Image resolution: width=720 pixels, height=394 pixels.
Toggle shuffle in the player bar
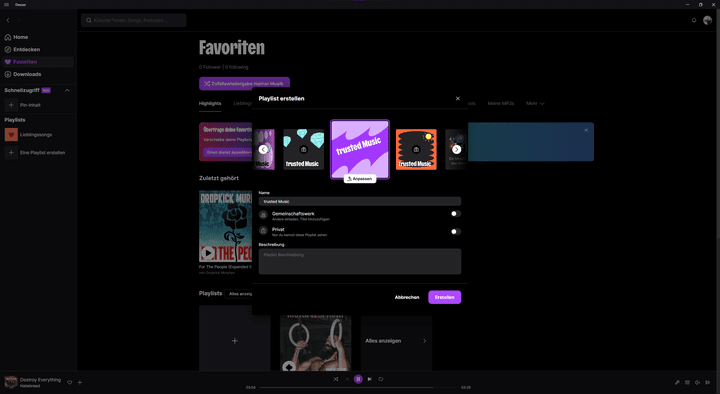(336, 379)
